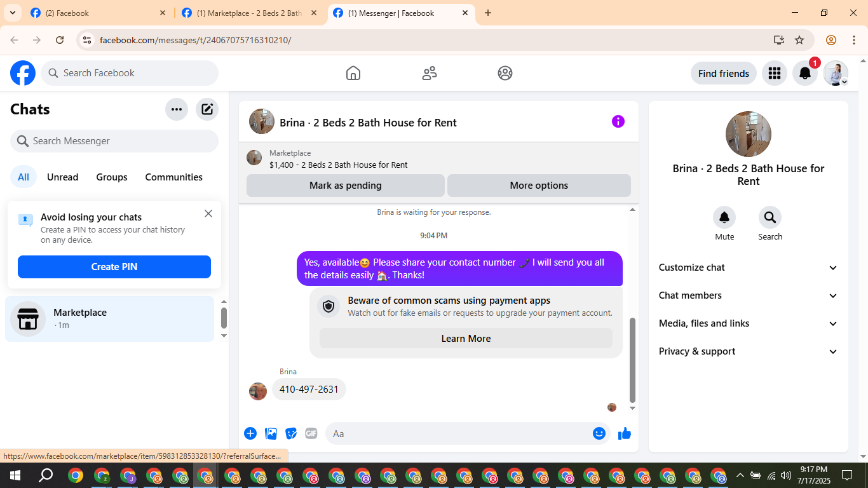
Task: Click Brina's avatar next to phone number
Action: coord(258,391)
